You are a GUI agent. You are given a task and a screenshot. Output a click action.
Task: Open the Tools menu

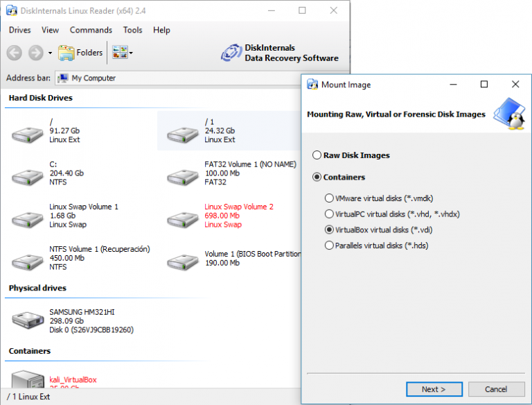pyautogui.click(x=132, y=30)
